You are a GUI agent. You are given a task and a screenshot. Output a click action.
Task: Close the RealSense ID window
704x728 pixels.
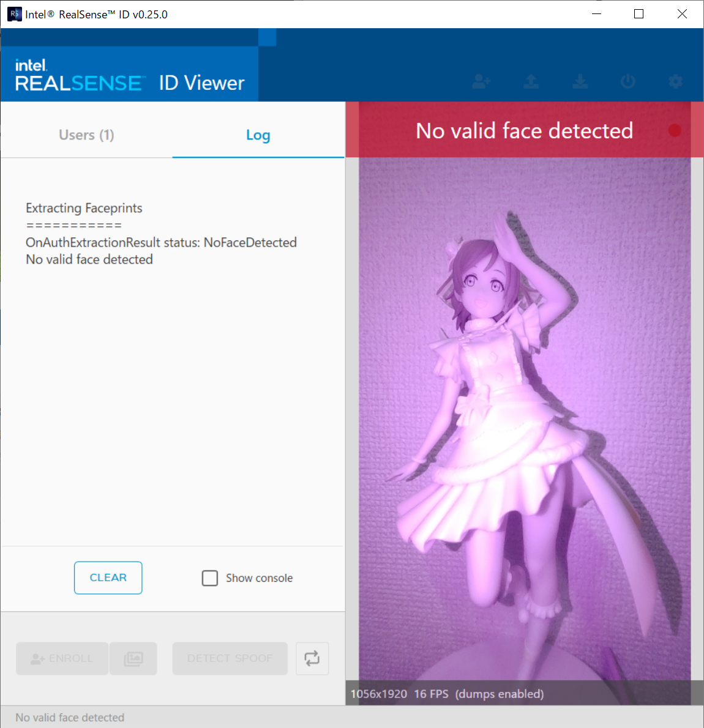[682, 14]
